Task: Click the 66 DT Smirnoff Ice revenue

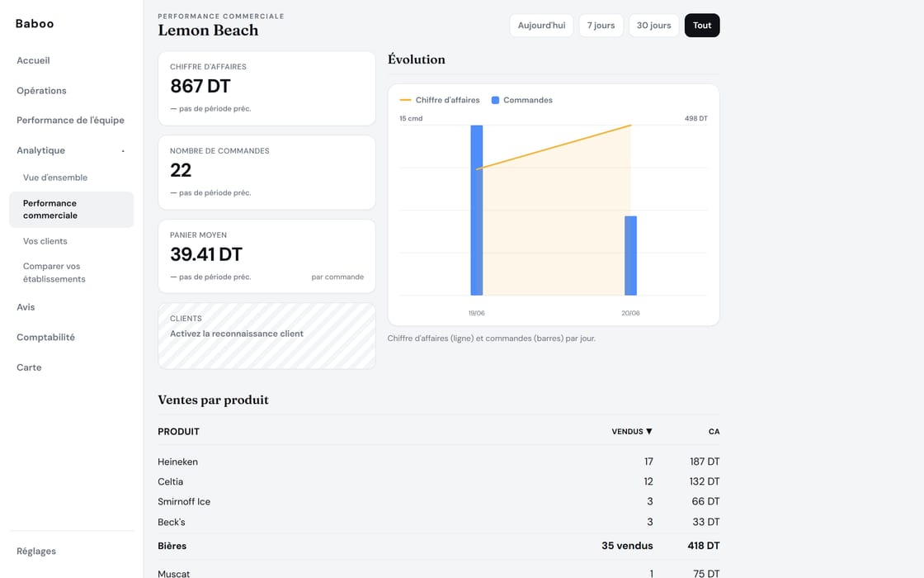Action: pos(705,502)
